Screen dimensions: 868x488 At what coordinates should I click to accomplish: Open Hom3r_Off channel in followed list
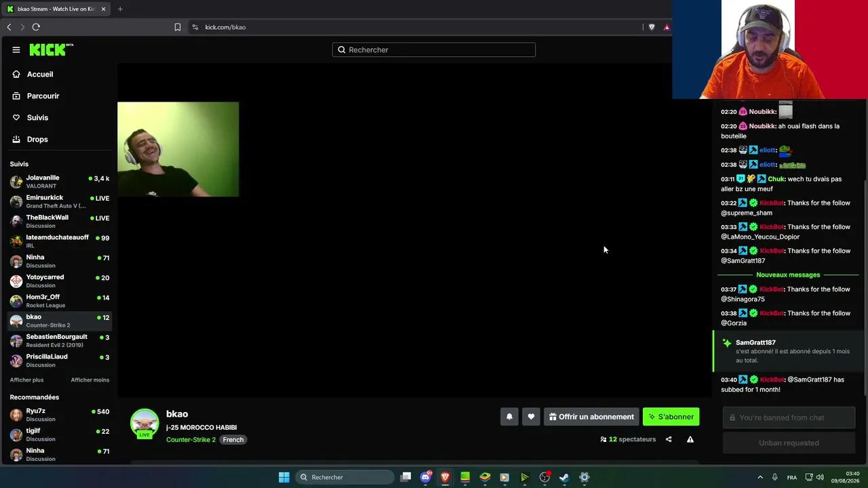tap(60, 301)
